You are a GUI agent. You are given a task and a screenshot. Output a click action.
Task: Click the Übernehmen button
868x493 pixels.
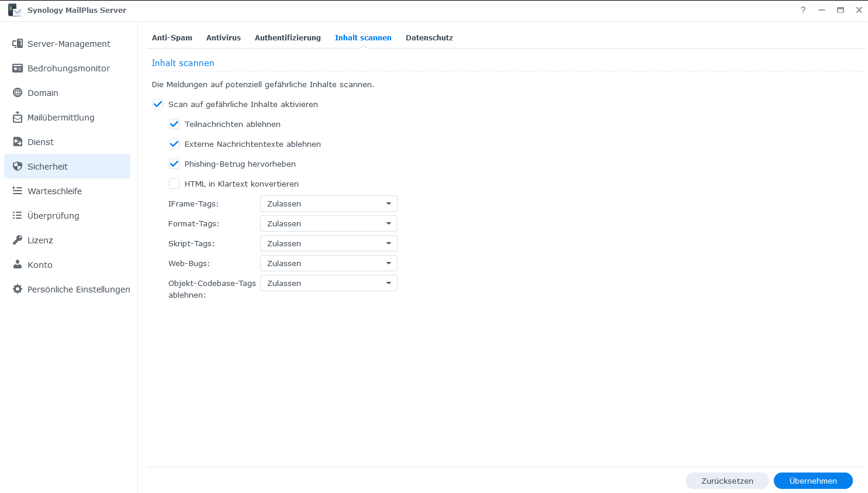pyautogui.click(x=812, y=481)
